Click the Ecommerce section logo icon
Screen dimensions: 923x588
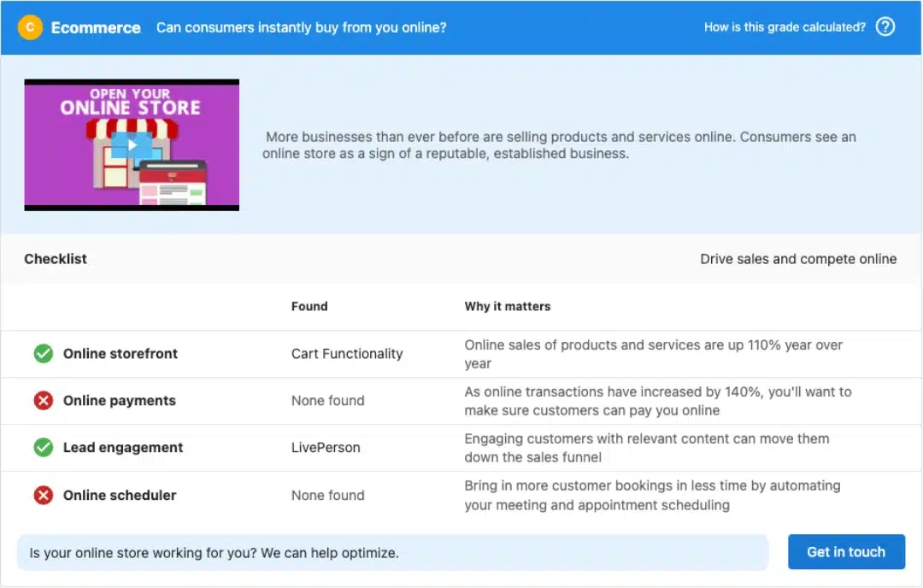[x=30, y=26]
